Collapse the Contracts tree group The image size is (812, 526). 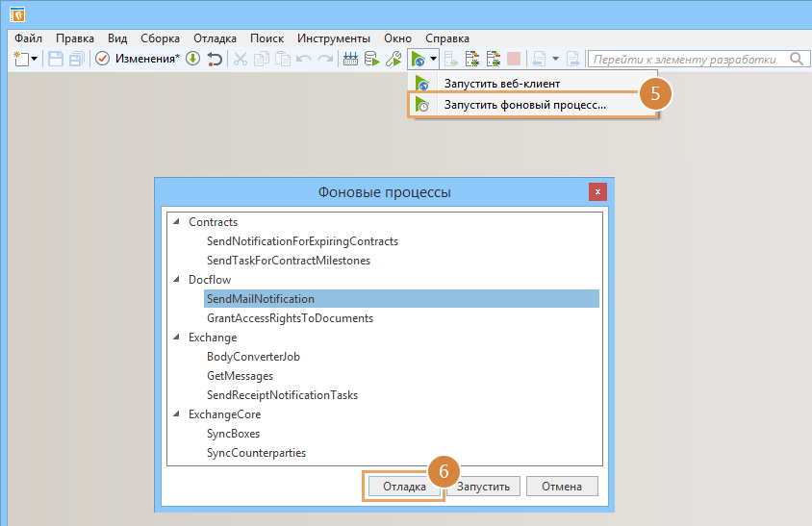tap(176, 222)
